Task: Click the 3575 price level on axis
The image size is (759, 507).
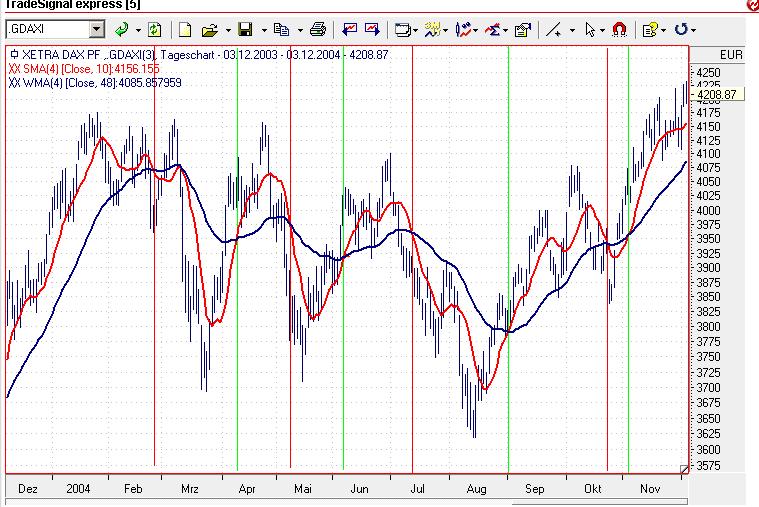Action: 708,466
